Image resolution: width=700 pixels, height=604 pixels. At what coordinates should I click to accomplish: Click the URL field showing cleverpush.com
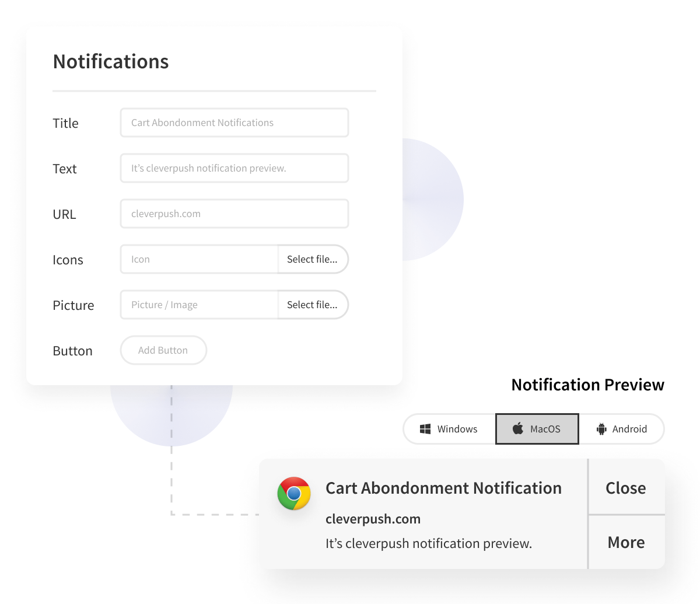tap(235, 214)
